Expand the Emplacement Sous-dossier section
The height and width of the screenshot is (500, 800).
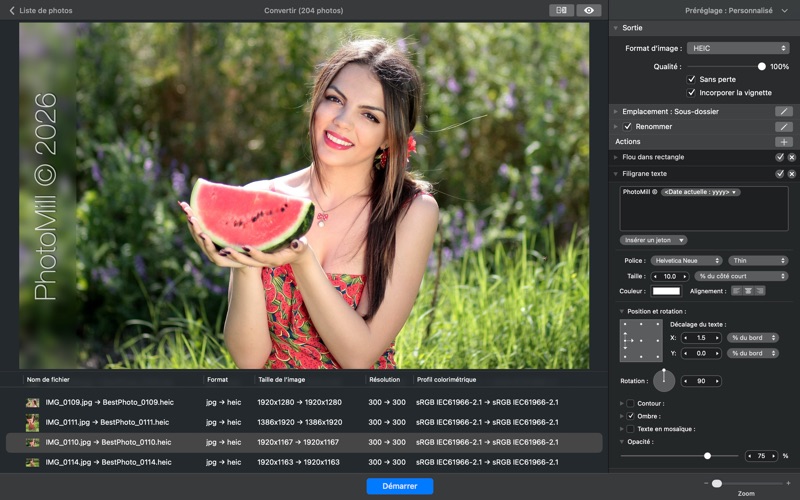pos(616,111)
